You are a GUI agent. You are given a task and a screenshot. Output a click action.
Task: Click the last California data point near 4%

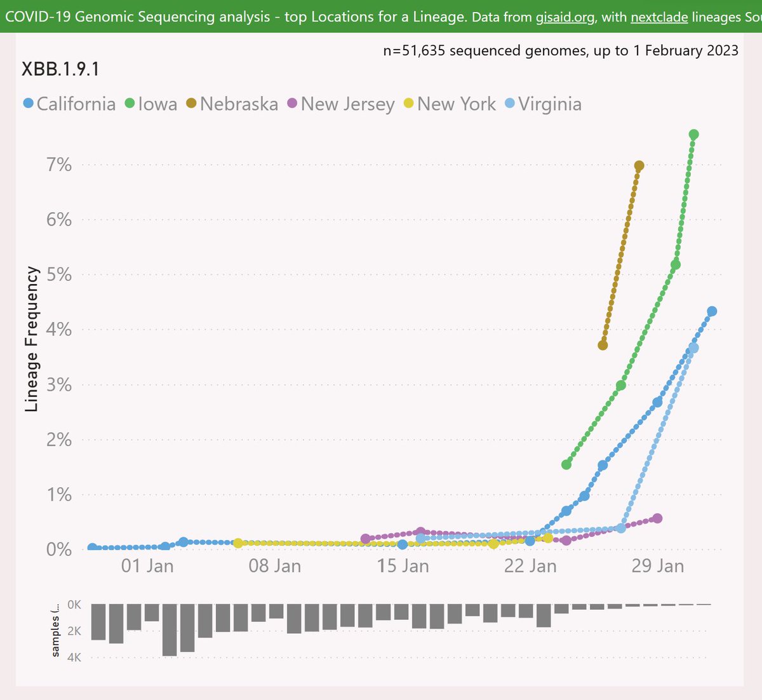tap(712, 311)
